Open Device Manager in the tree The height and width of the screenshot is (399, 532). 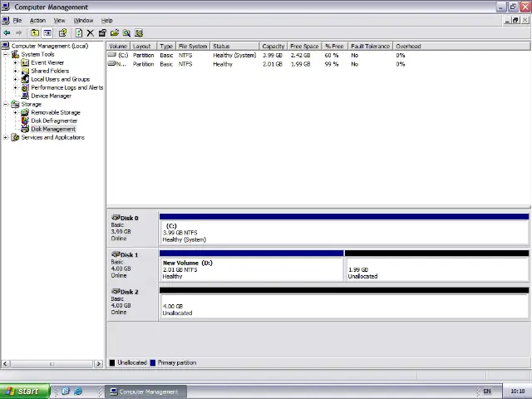click(x=51, y=96)
